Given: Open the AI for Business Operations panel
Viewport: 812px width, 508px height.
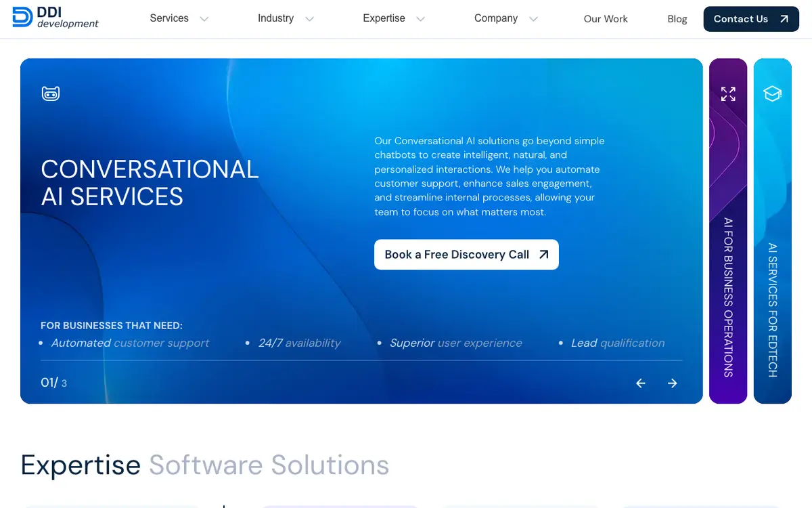Looking at the screenshot, I should pyautogui.click(x=728, y=231).
